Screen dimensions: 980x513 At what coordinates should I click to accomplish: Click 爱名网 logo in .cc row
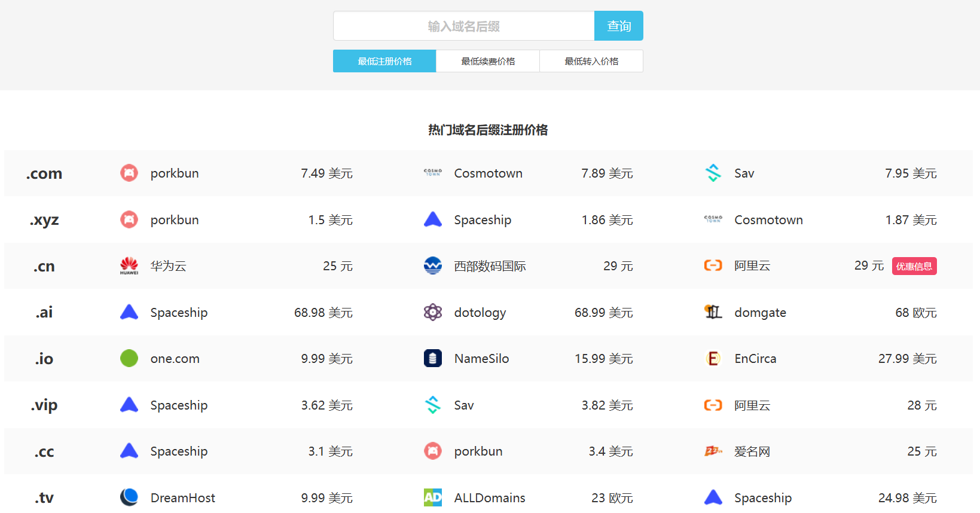[713, 451]
